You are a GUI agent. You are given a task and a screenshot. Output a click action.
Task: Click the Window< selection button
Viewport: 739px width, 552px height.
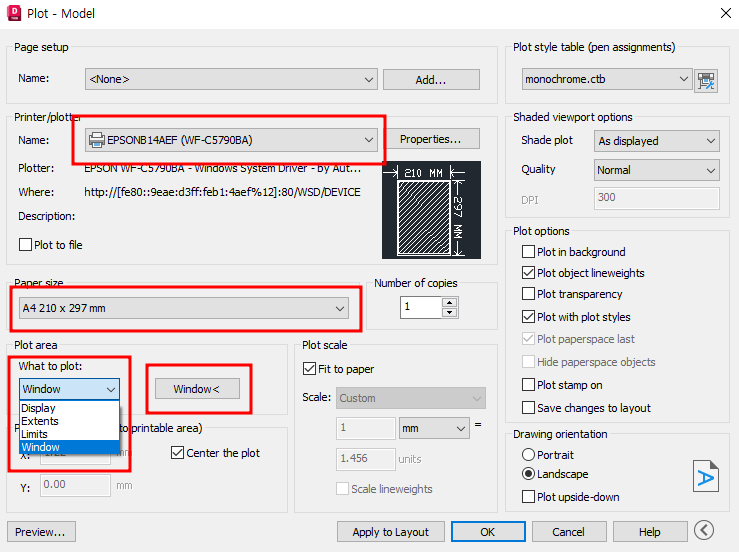click(x=197, y=389)
